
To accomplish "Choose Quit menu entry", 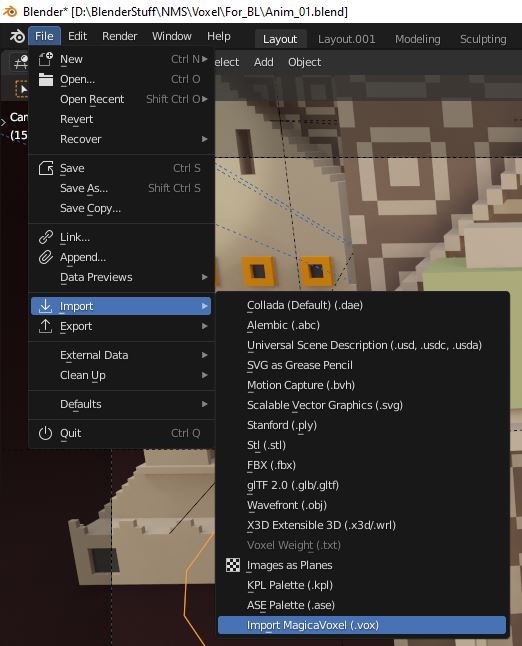I will 121,433.
